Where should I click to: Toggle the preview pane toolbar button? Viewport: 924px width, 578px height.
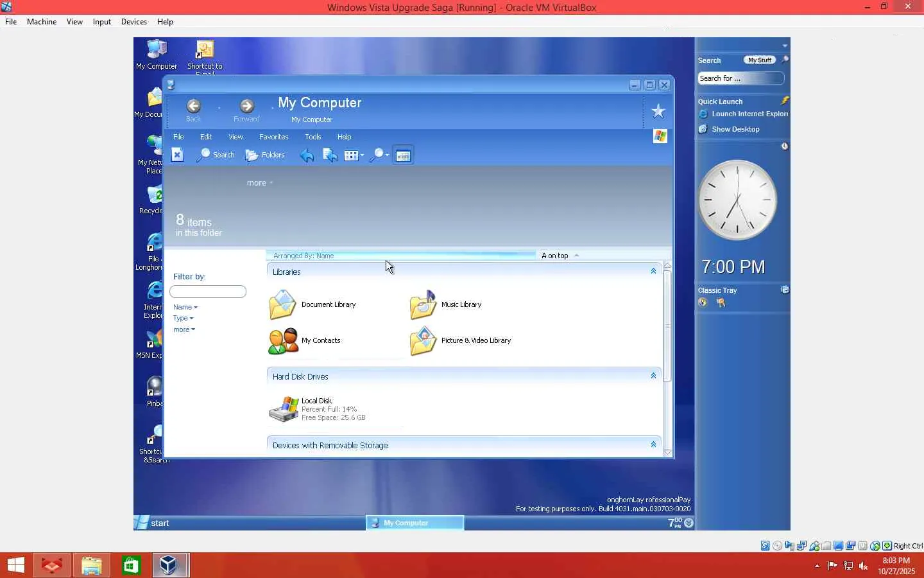[x=403, y=155]
